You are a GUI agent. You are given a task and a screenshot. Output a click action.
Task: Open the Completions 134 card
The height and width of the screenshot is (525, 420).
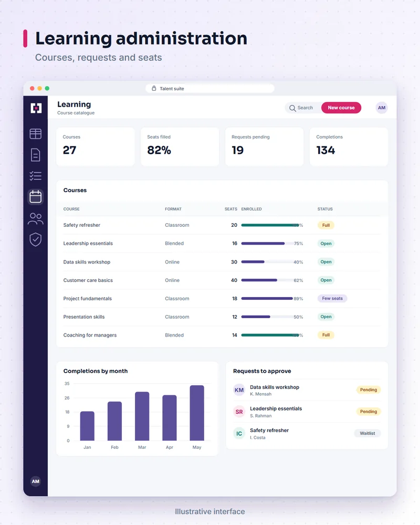click(x=349, y=146)
